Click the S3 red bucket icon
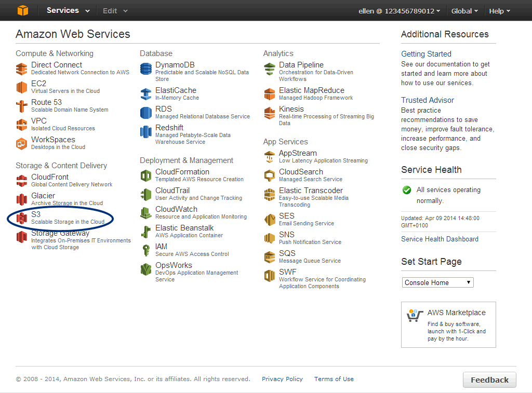 (x=21, y=218)
